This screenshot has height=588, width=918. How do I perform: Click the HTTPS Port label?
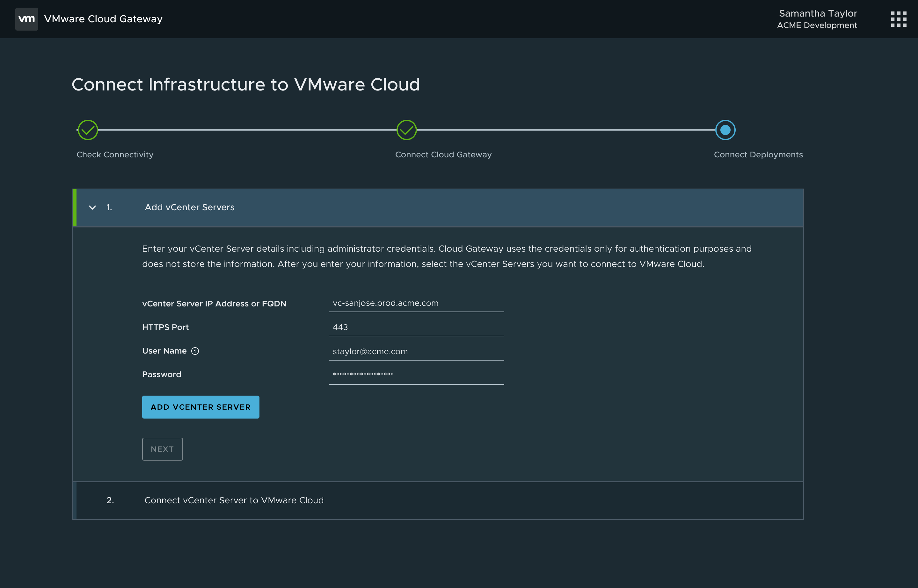tap(165, 327)
